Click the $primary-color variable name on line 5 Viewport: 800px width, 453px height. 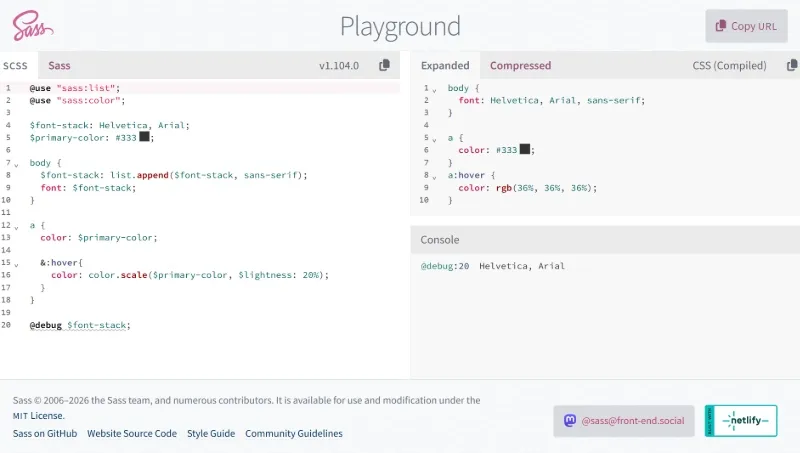pos(66,138)
